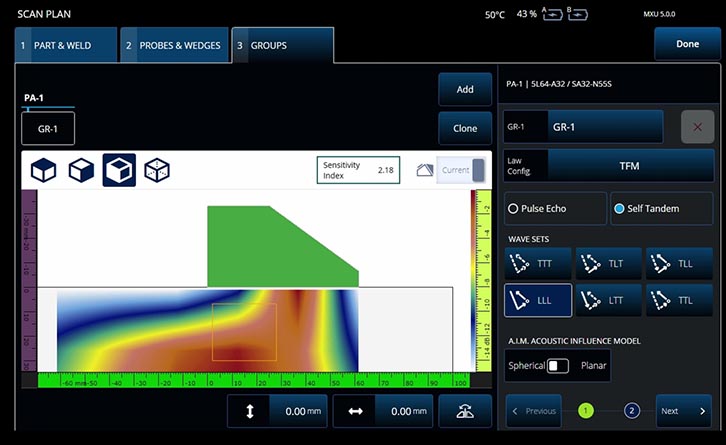Screen dimensions: 726x445
Task: Select the second cube view icon
Action: coord(81,170)
